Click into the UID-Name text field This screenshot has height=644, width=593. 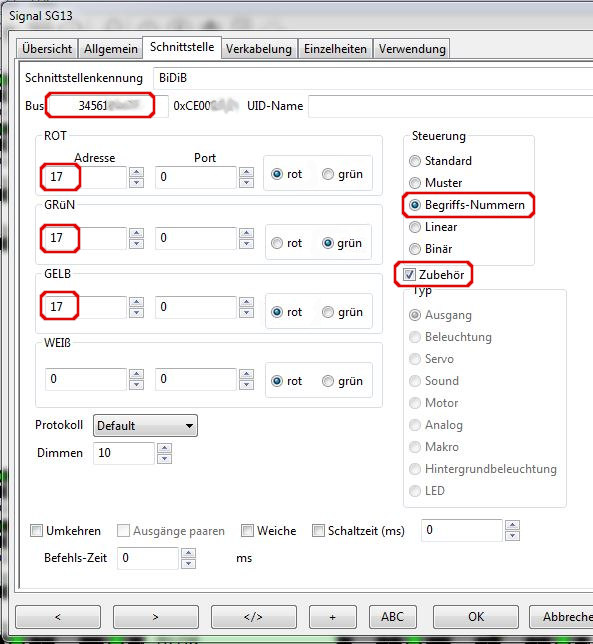pyautogui.click(x=450, y=106)
